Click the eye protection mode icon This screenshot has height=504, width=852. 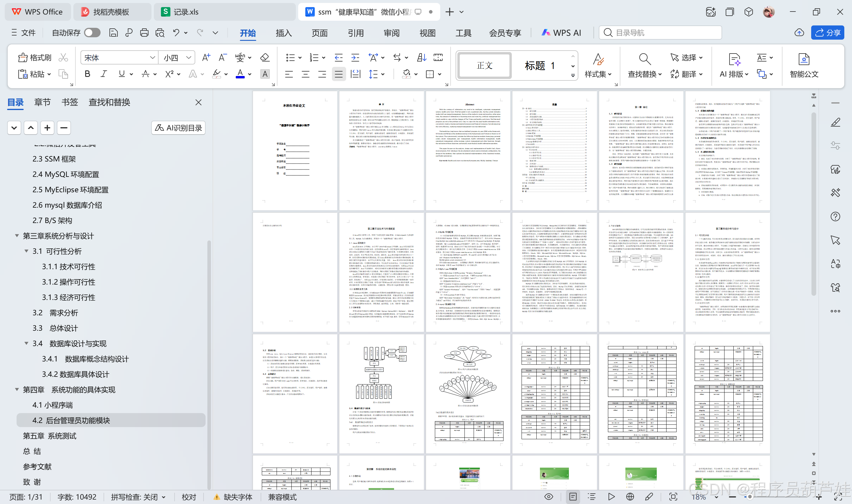tap(548, 497)
